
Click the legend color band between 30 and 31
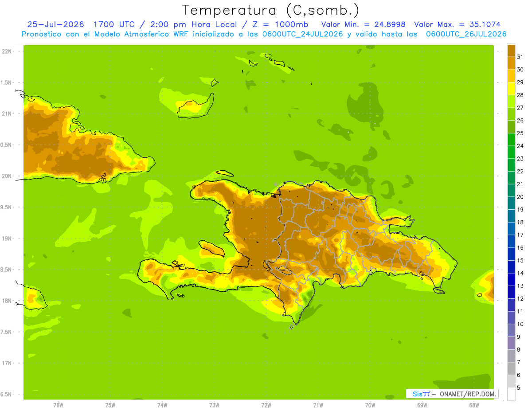(x=511, y=63)
